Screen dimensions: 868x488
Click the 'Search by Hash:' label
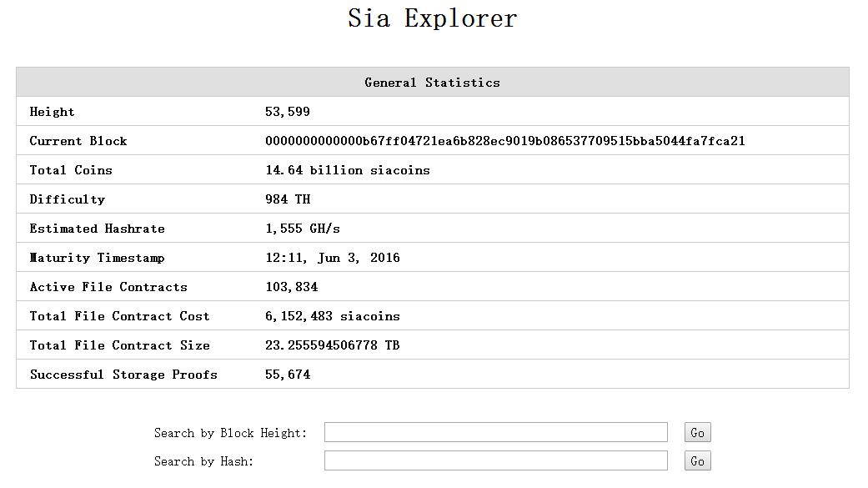(x=203, y=461)
